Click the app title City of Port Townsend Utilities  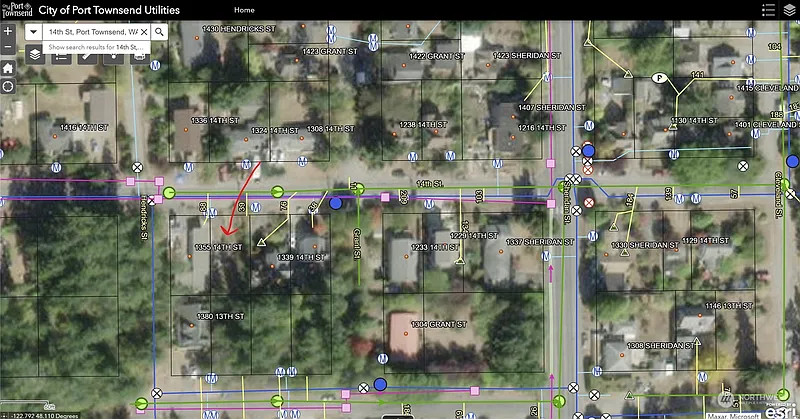[x=109, y=10]
